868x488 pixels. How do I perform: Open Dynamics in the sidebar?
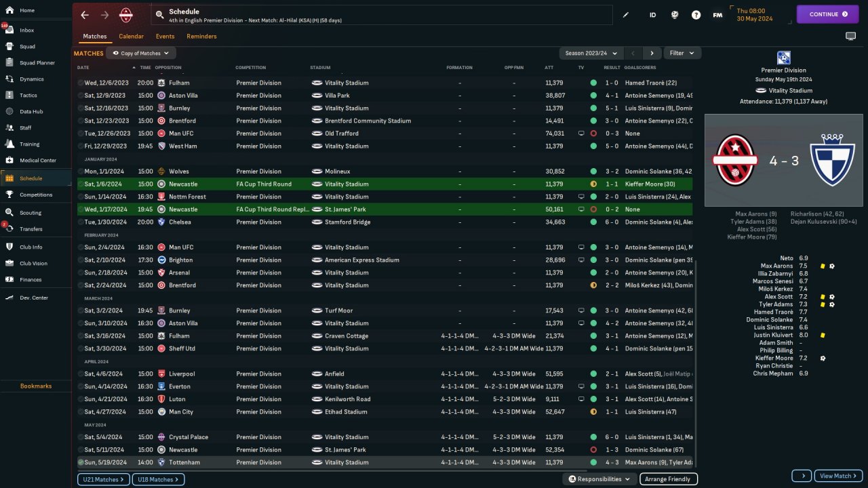click(x=35, y=79)
